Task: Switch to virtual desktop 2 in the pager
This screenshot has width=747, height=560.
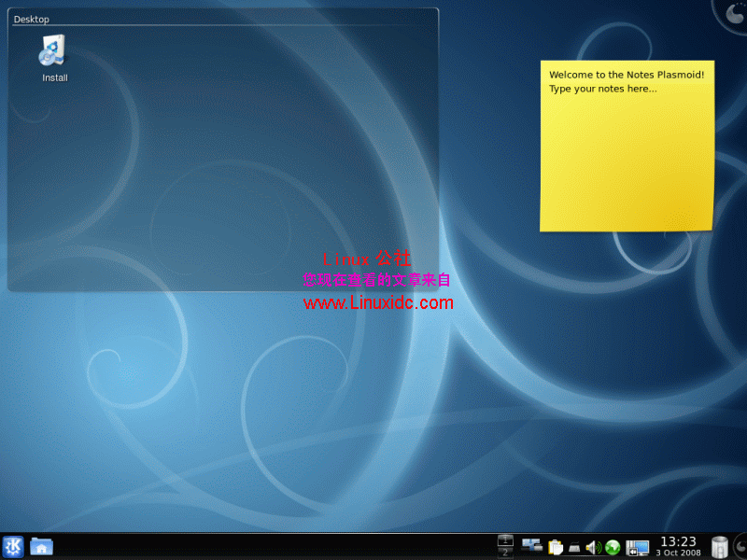Action: point(505,552)
